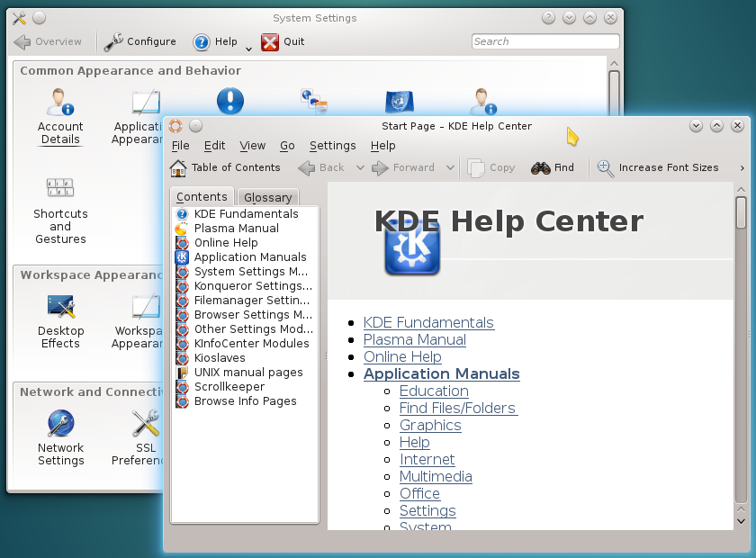
Task: Open the View menu in Help Center
Action: 253,146
